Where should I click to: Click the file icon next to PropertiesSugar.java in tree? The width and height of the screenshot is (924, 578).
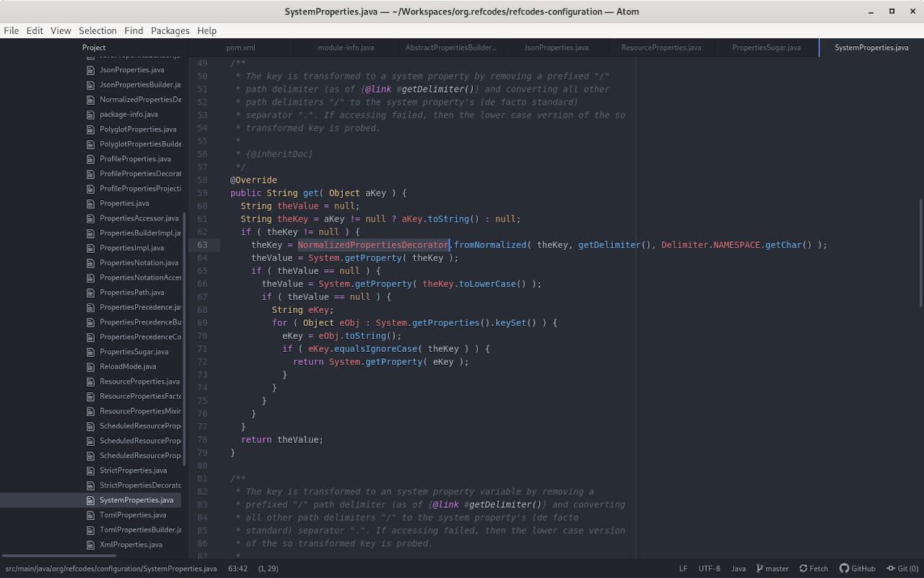point(90,352)
